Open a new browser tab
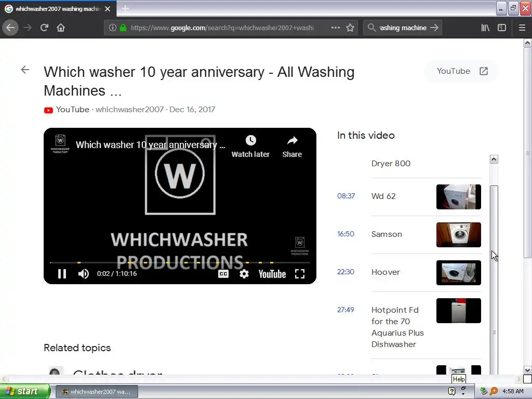 pos(125,8)
